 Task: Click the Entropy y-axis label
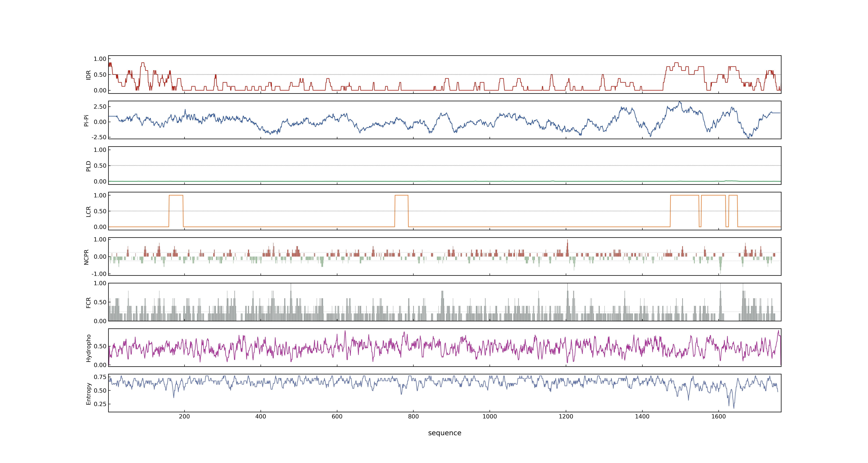click(88, 393)
